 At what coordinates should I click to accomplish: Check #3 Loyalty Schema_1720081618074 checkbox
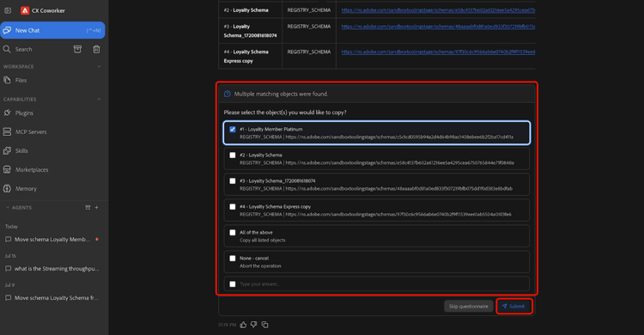pyautogui.click(x=233, y=181)
